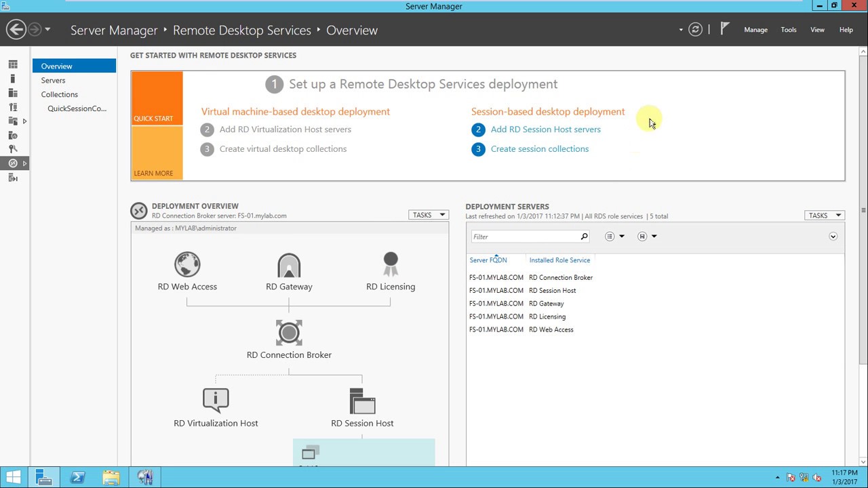Refresh Server Manager with the refresh icon
The width and height of the screenshot is (868, 488).
pos(695,30)
